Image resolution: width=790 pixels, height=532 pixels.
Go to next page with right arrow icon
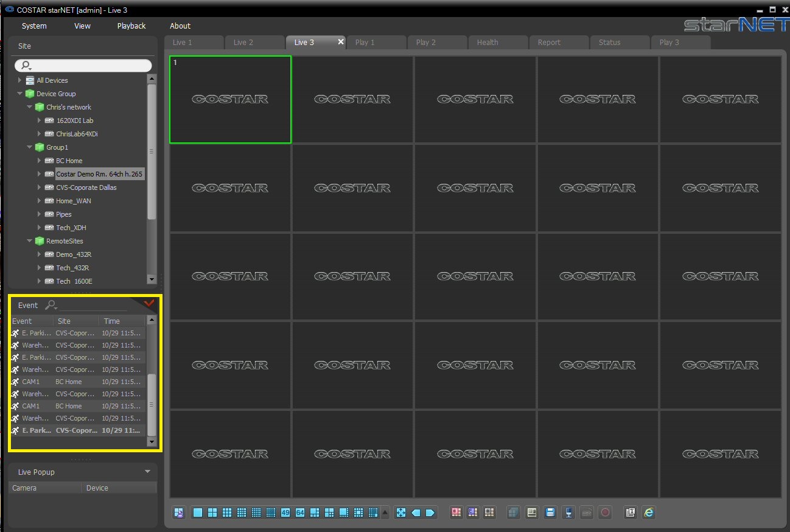pyautogui.click(x=430, y=513)
